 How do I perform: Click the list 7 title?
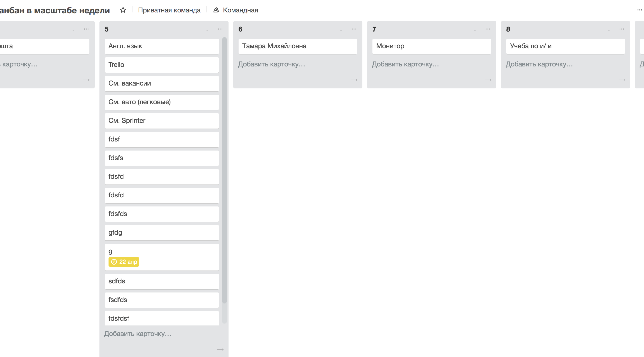click(374, 29)
